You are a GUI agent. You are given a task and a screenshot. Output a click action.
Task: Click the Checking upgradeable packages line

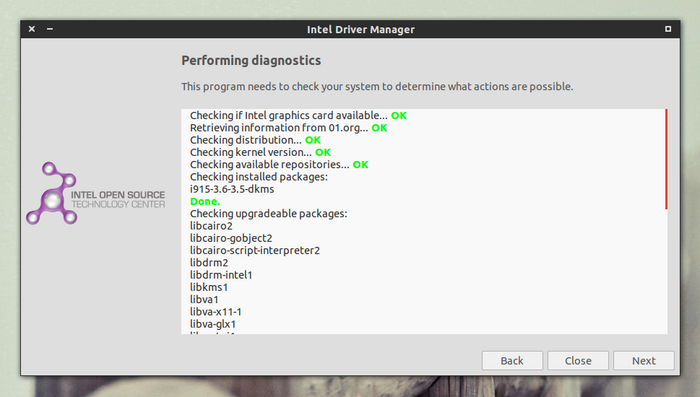(x=268, y=213)
